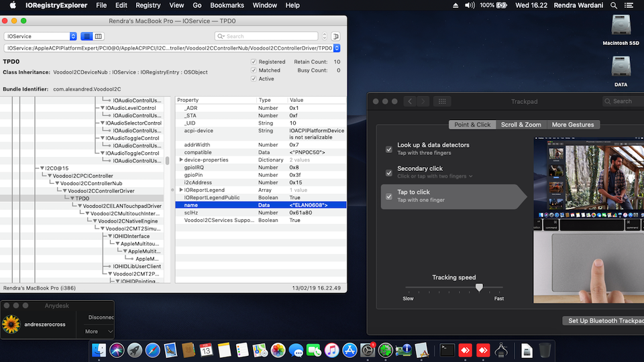Image resolution: width=644 pixels, height=362 pixels.
Task: Open Safari from the dock
Action: [152, 350]
